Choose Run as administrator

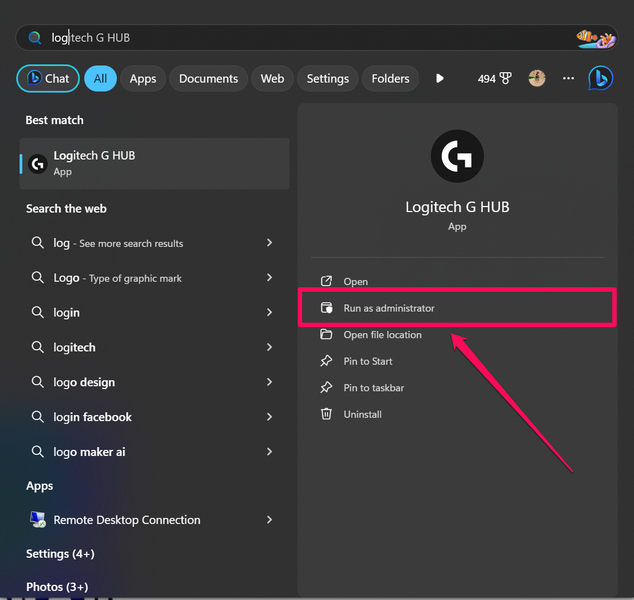click(389, 308)
